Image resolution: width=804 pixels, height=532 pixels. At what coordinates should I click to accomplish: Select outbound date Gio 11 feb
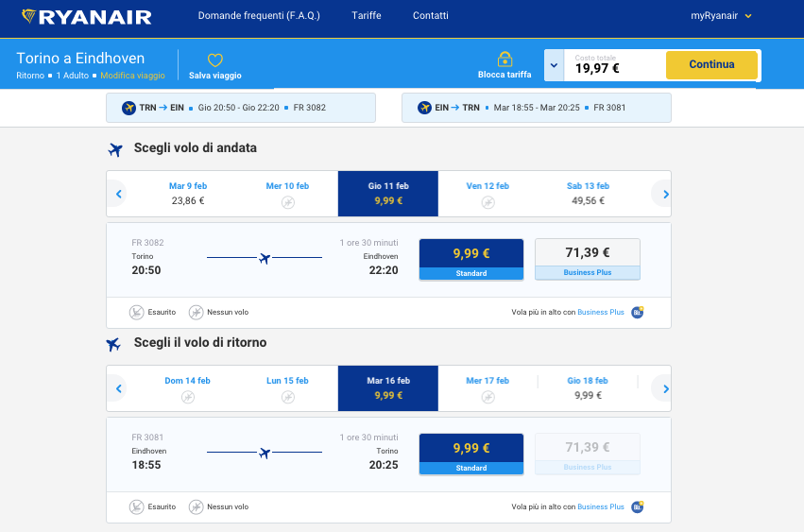(x=388, y=194)
